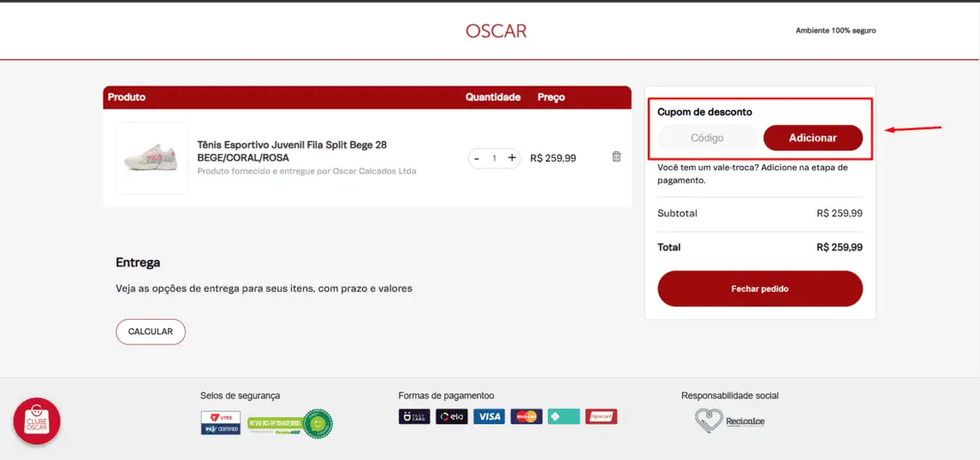
Task: Click the Subtotal value R$ 259,99
Action: (840, 214)
